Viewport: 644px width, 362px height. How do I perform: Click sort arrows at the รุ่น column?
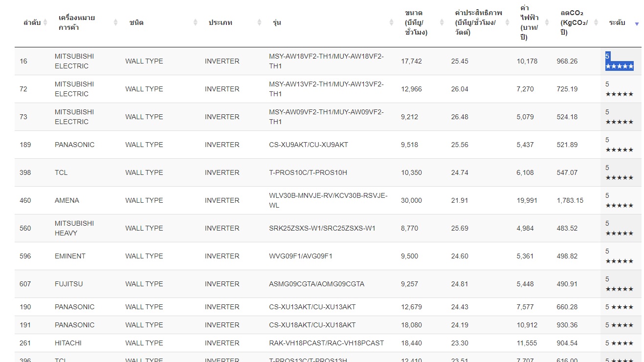[x=391, y=22]
